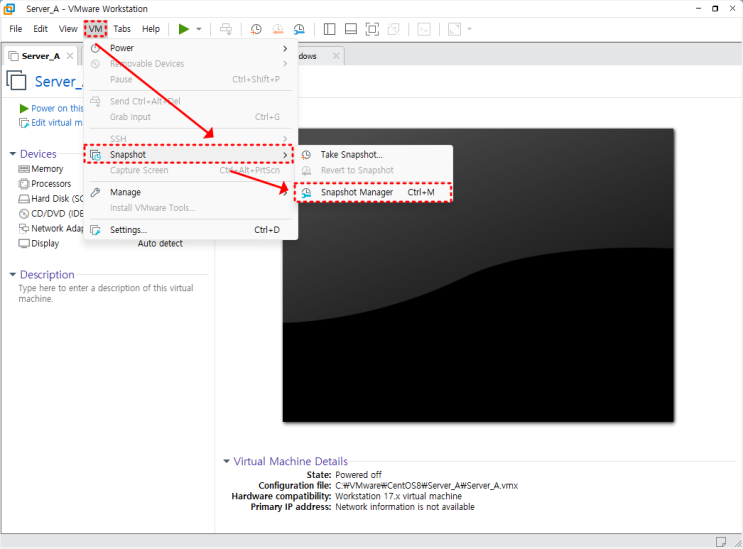Open the Tabs menu
The height and width of the screenshot is (549, 743).
coord(122,29)
